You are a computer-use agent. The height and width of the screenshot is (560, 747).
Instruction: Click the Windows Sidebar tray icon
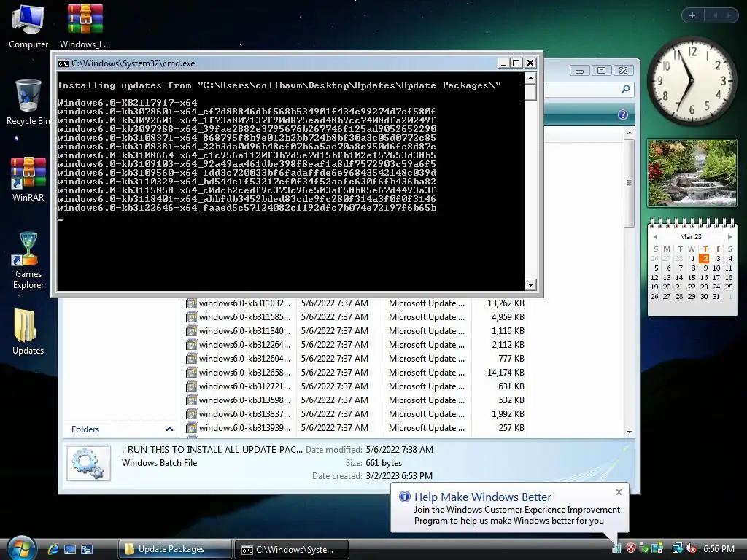657,548
